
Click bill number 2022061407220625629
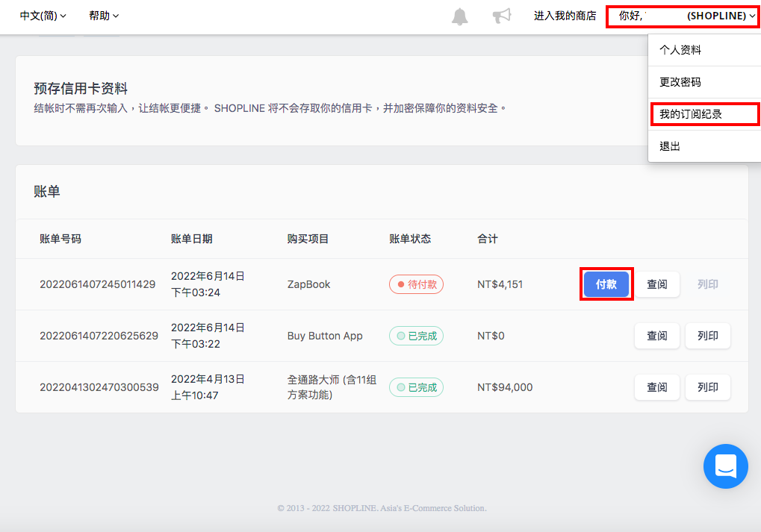(99, 336)
